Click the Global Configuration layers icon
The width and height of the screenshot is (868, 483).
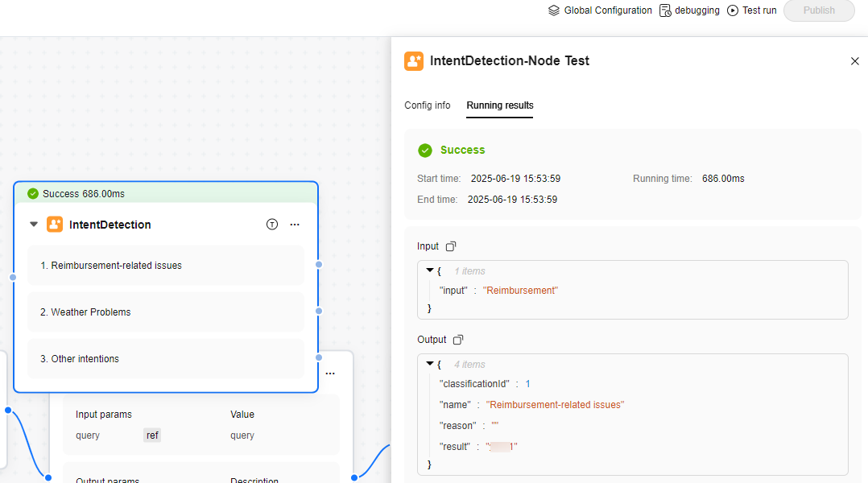click(554, 10)
